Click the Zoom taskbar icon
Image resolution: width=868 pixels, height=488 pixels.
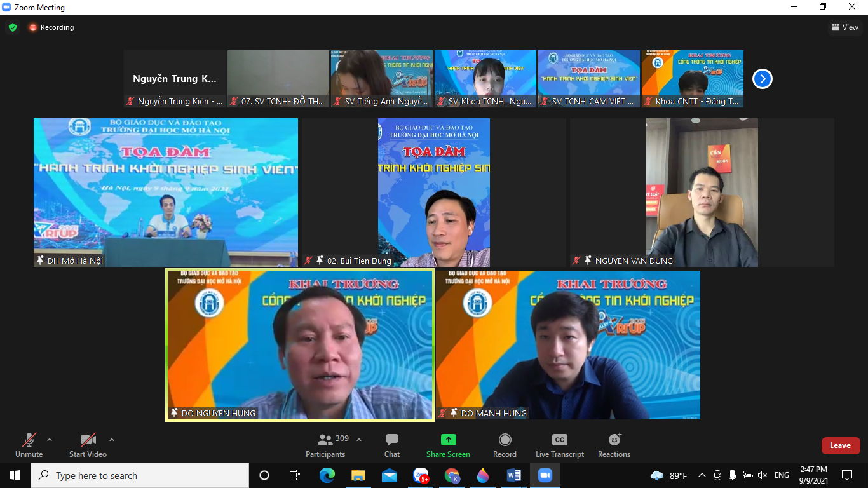point(545,475)
